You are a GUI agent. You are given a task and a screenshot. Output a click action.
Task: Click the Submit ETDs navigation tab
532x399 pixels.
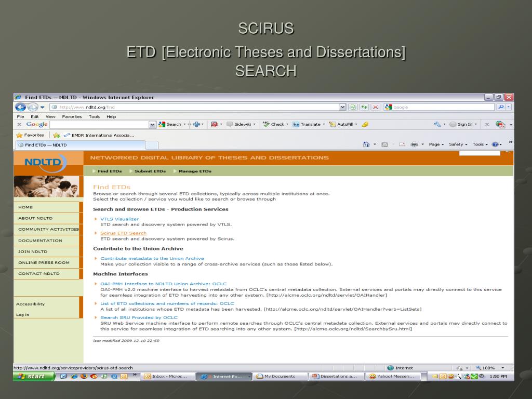[150, 171]
